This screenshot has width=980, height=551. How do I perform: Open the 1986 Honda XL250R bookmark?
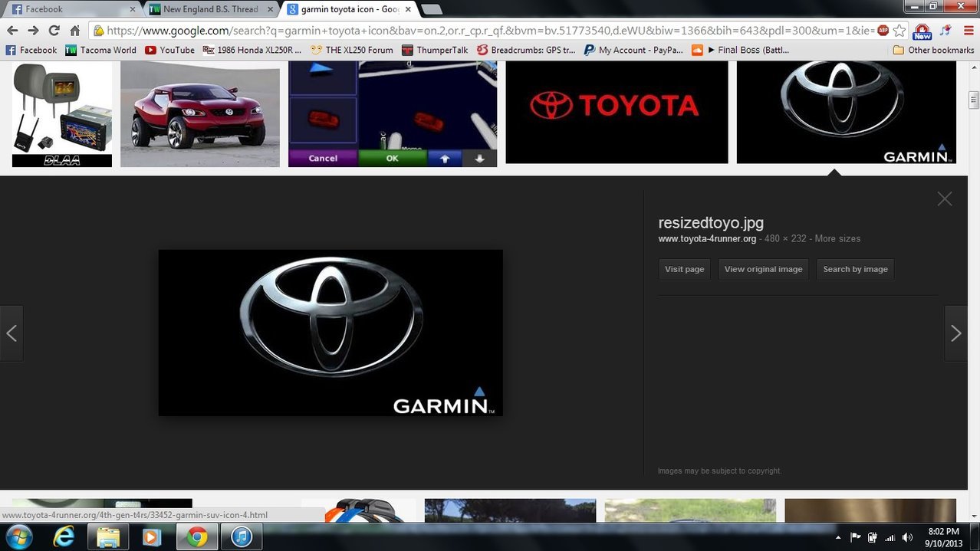[x=252, y=50]
